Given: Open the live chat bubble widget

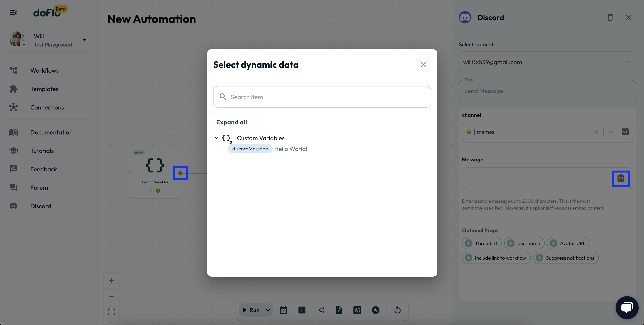Looking at the screenshot, I should (x=627, y=308).
